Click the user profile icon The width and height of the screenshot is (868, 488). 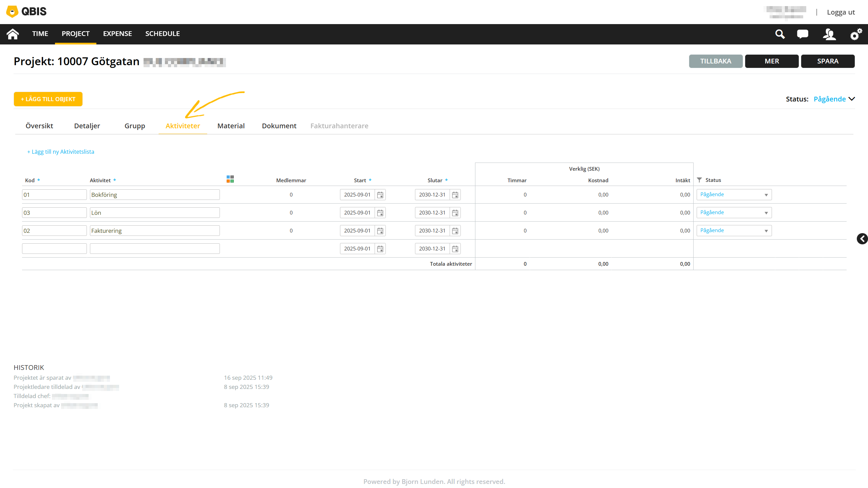pyautogui.click(x=829, y=34)
